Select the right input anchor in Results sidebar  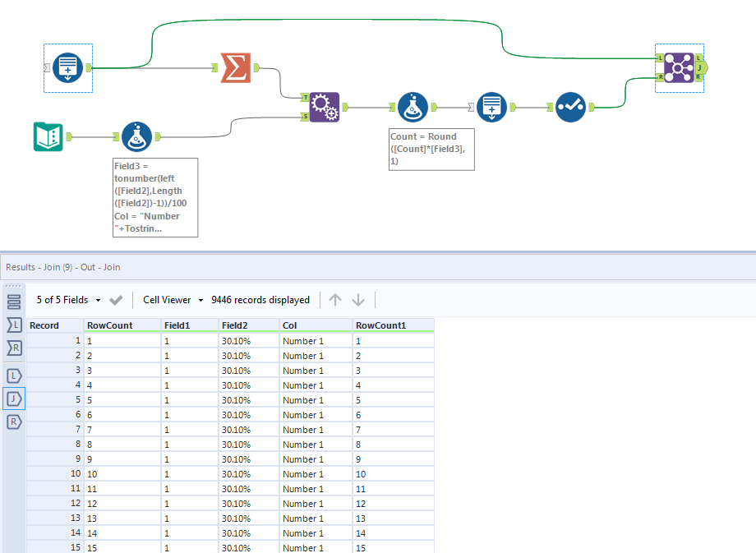tap(12, 348)
